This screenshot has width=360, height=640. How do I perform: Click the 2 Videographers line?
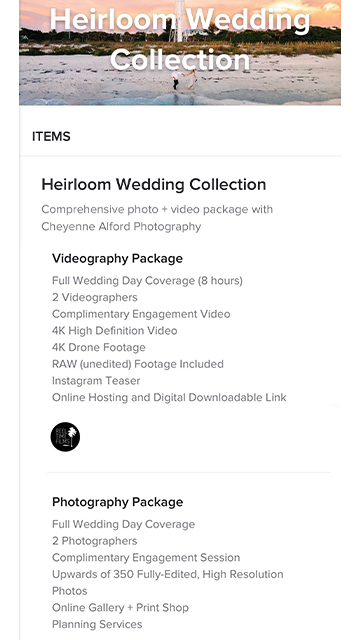(95, 298)
